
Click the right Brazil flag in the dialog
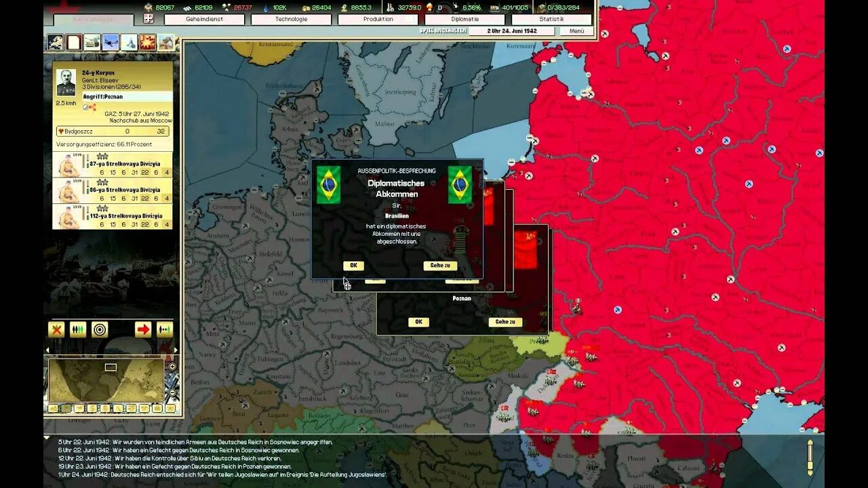[460, 184]
